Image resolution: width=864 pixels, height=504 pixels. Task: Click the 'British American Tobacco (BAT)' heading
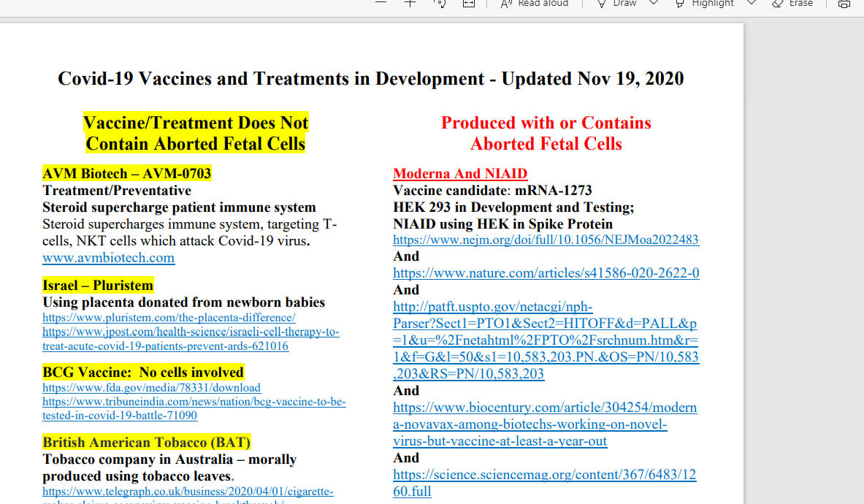(x=147, y=443)
